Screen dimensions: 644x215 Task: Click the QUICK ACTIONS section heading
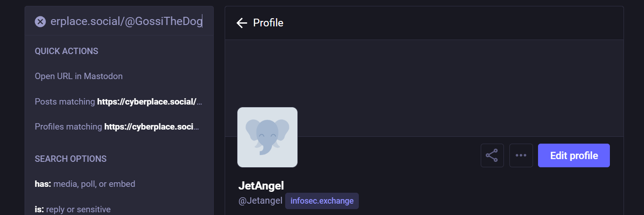[x=66, y=51]
